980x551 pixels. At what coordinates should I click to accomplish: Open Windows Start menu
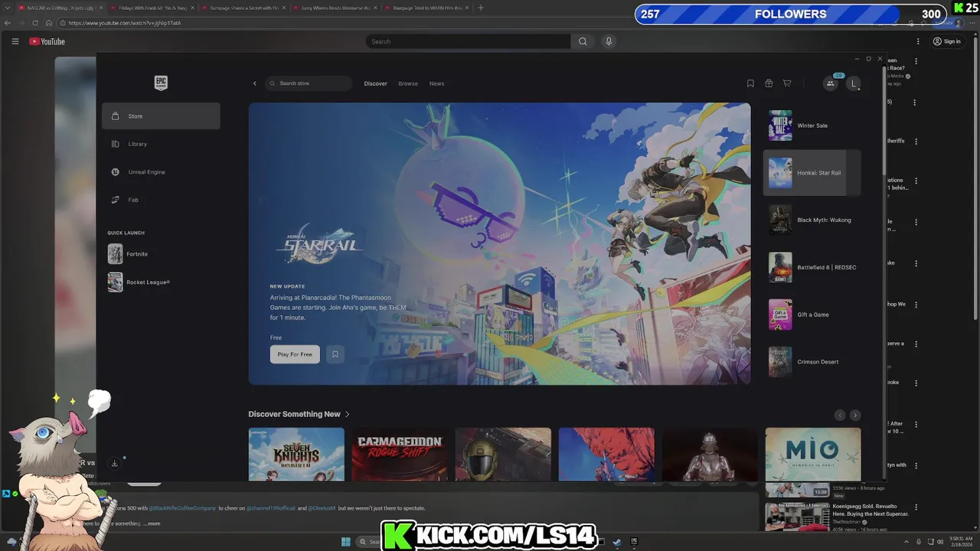click(345, 542)
